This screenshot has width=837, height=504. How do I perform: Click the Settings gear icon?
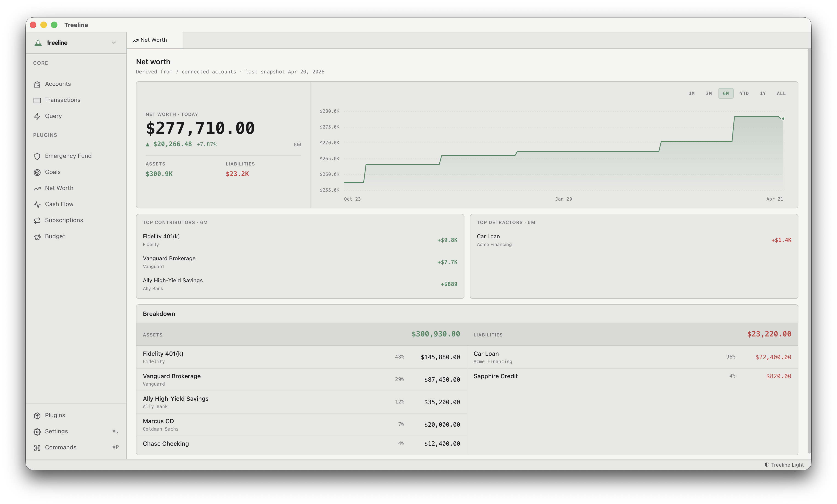(37, 432)
